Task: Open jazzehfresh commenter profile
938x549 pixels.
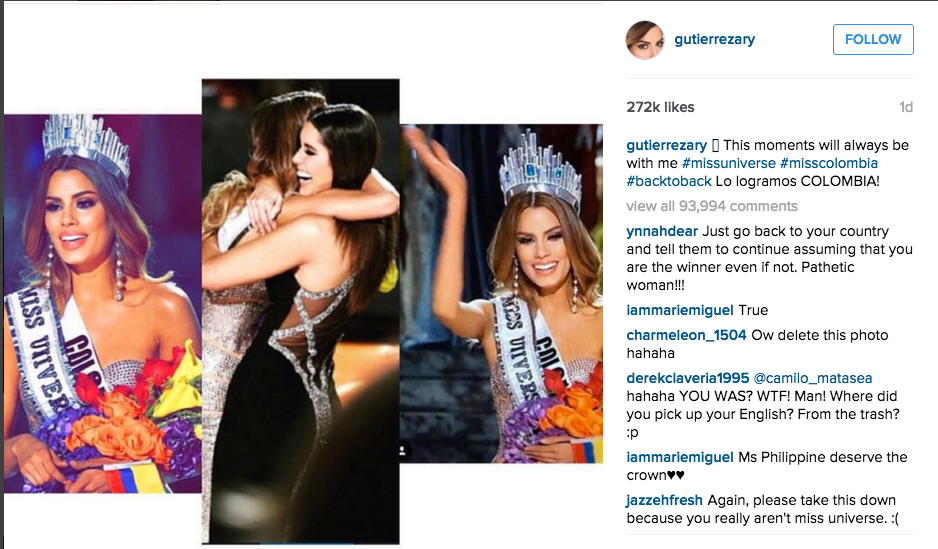Action: pyautogui.click(x=665, y=501)
